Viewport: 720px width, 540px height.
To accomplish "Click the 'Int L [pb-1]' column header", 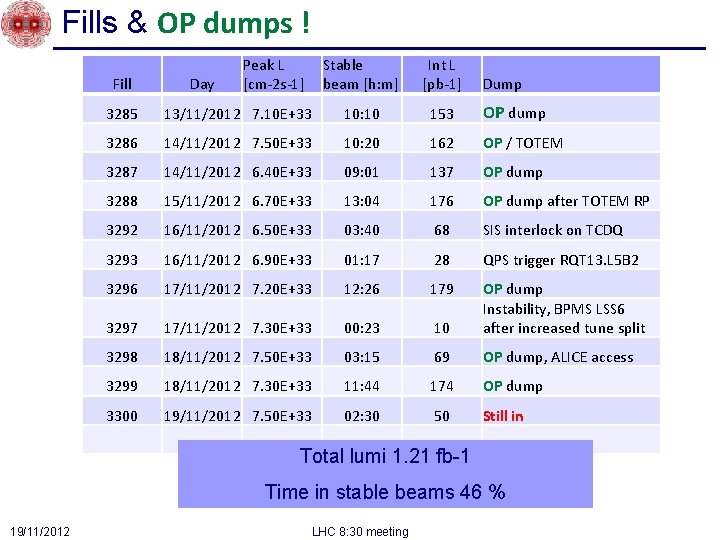I will [x=442, y=75].
